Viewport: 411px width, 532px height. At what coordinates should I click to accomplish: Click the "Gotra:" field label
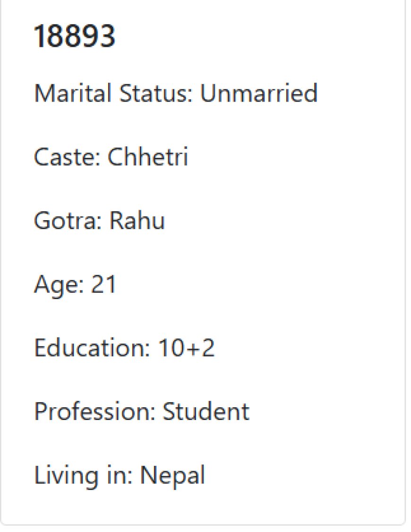[x=68, y=221]
